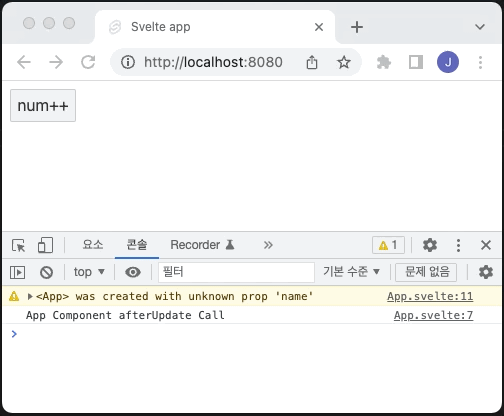This screenshot has height=416, width=504.
Task: Click the console prompt line
Action: pos(252,334)
